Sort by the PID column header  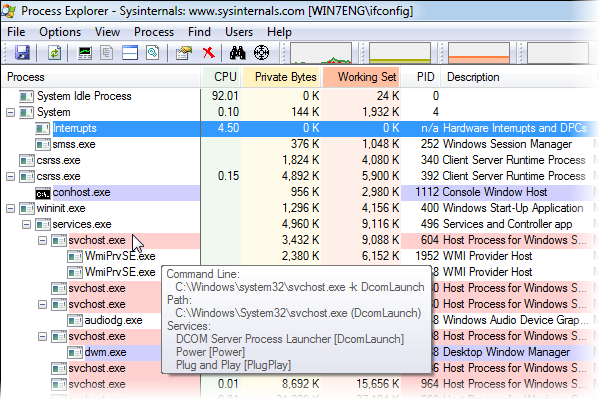point(421,77)
